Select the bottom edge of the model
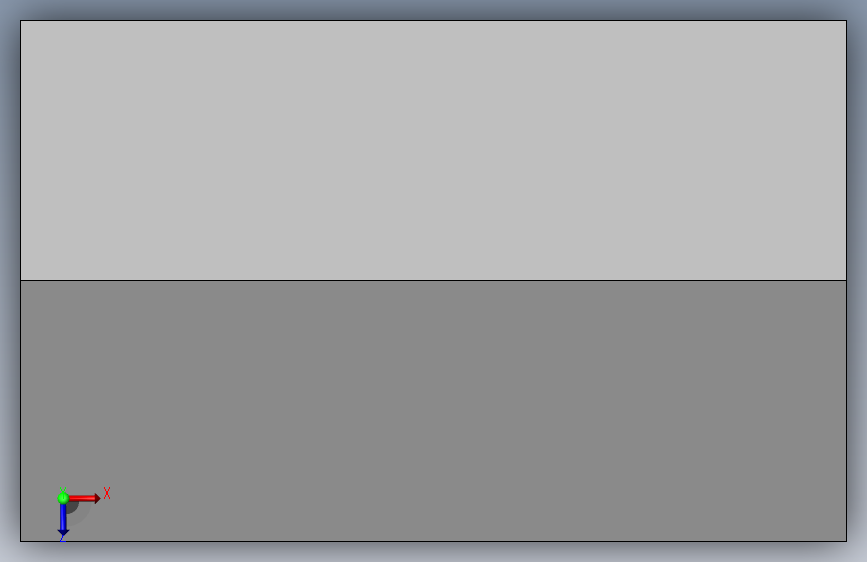Screen dimensions: 867x562 pos(434,541)
